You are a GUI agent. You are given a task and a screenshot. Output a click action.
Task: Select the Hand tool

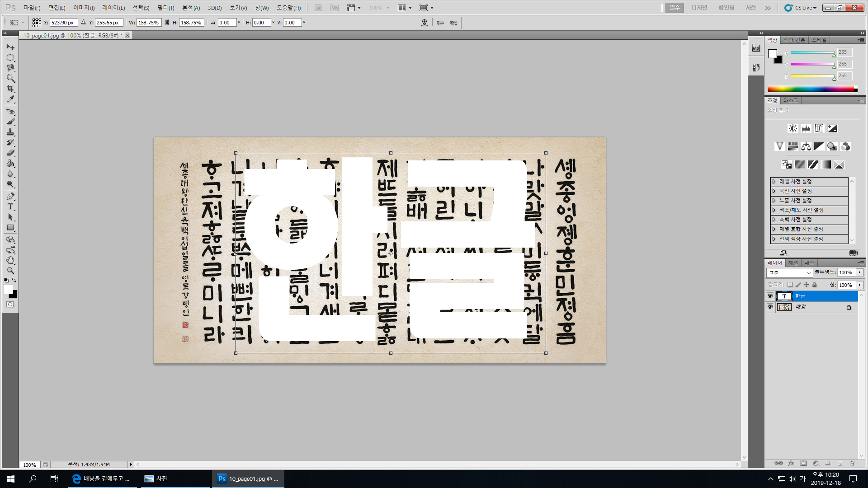click(10, 260)
